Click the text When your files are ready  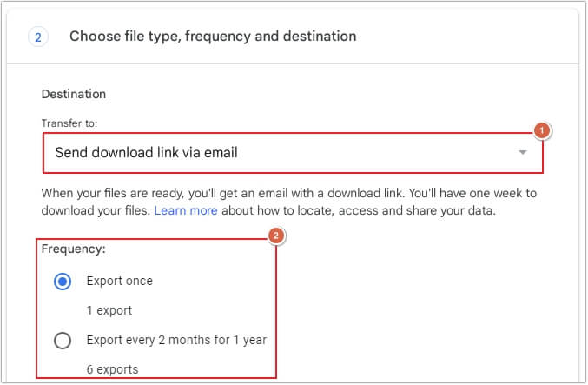pos(112,193)
